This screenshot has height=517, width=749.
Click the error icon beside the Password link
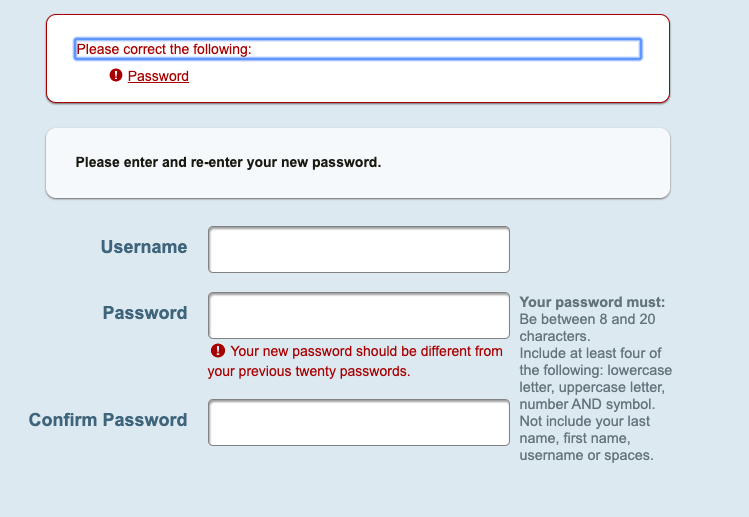(116, 76)
